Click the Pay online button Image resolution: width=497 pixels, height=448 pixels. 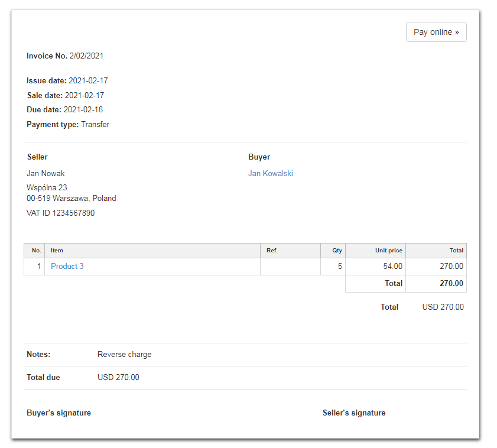point(436,32)
